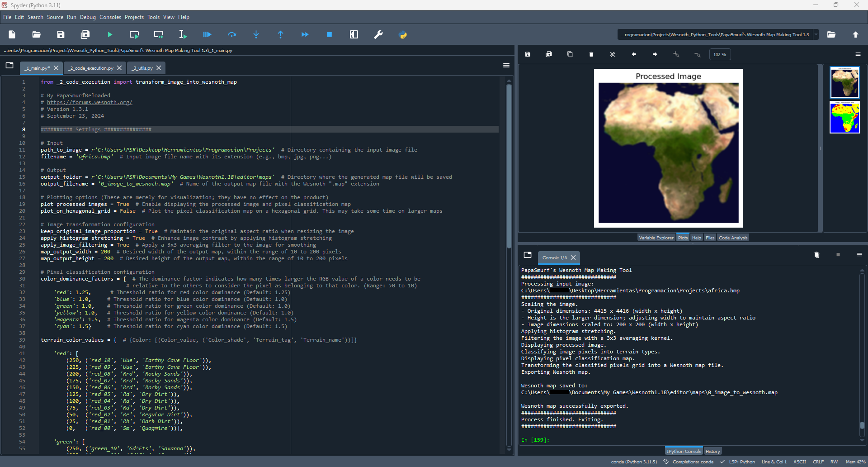Copy plot to clipboard icon

570,54
